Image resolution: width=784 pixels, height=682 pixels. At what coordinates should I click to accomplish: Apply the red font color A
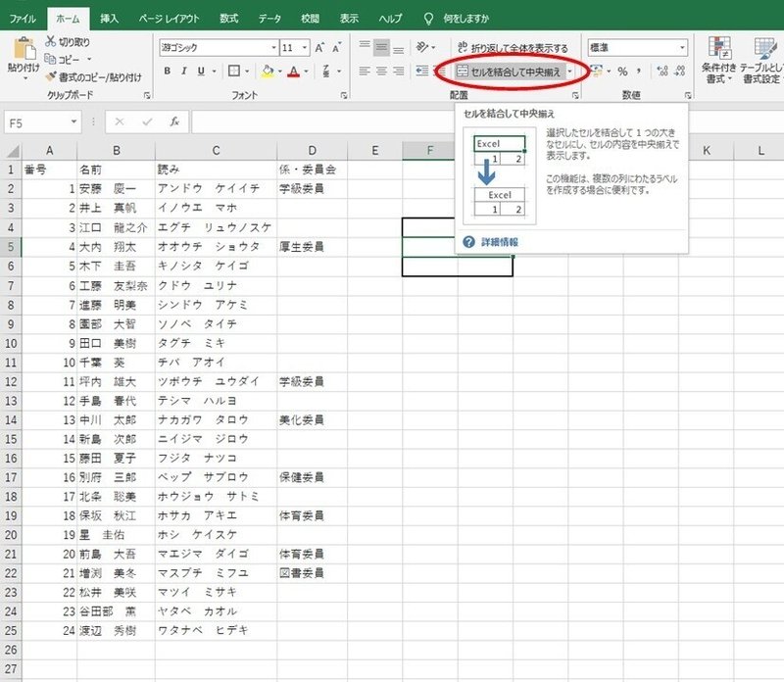(294, 71)
